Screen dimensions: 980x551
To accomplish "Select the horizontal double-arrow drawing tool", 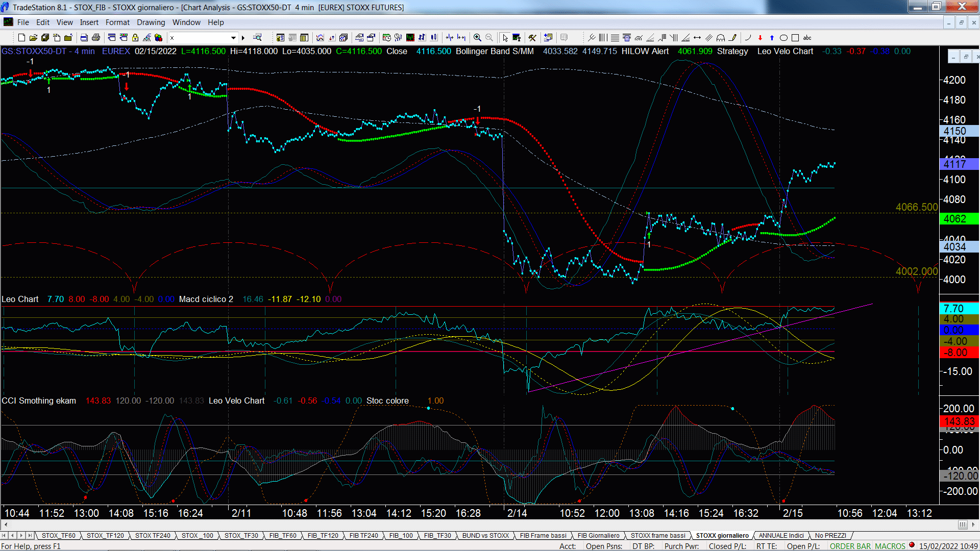I will tap(697, 38).
